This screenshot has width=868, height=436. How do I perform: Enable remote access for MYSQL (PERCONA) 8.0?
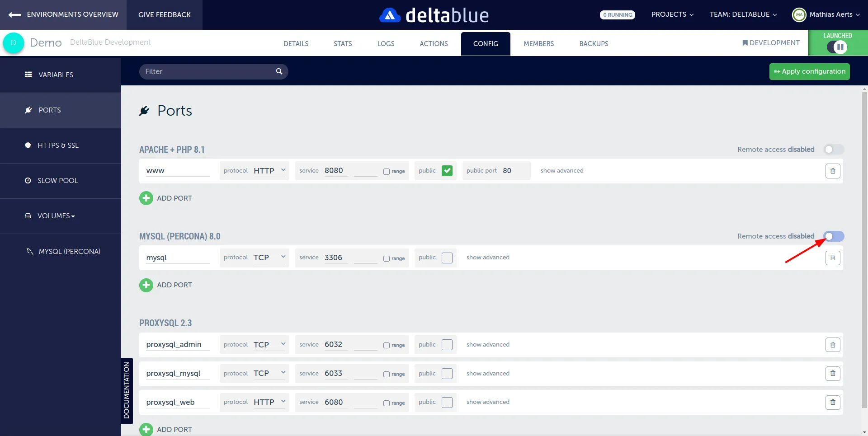click(x=834, y=236)
